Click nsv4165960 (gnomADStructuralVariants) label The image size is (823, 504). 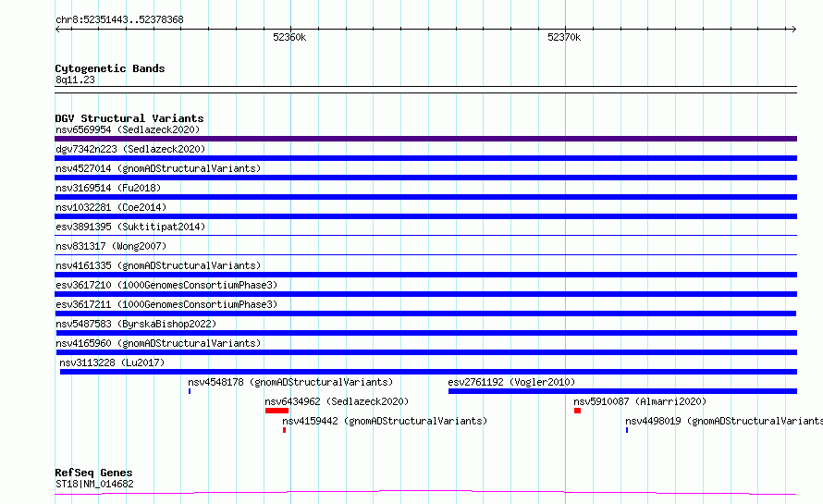[158, 343]
